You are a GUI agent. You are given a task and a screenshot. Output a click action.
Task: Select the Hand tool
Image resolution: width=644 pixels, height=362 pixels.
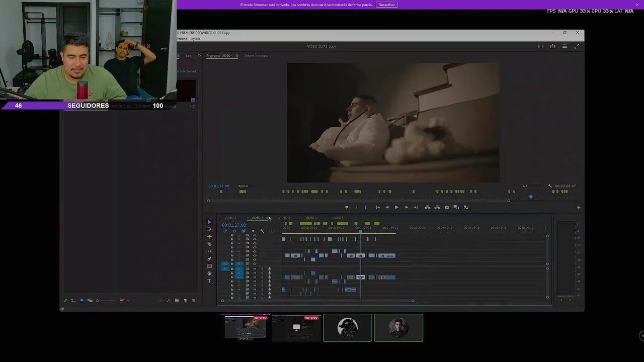(x=210, y=274)
